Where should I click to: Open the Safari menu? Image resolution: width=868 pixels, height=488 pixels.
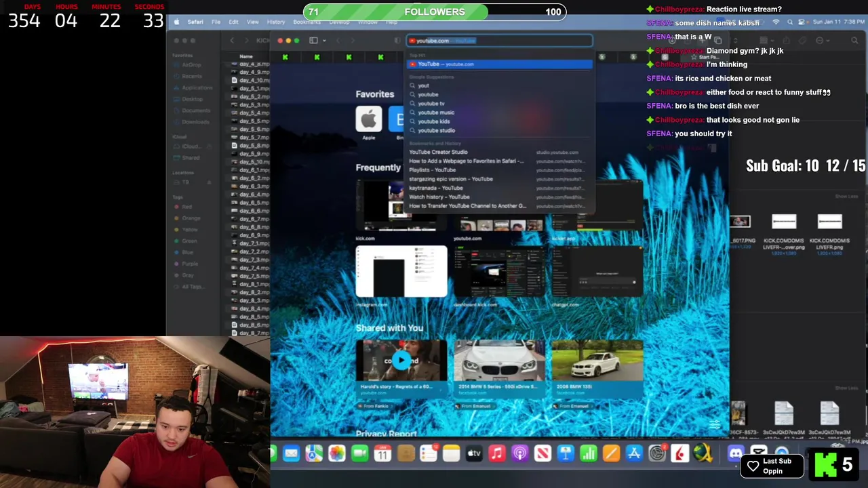pyautogui.click(x=195, y=22)
